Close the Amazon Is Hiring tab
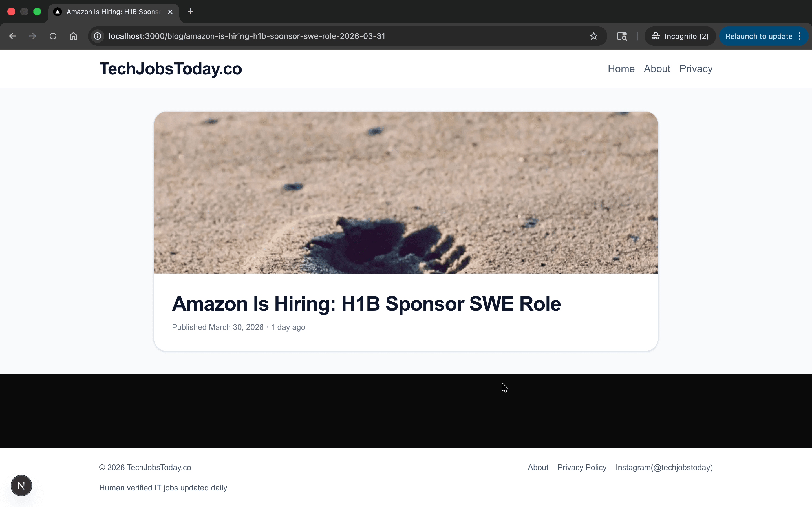The image size is (812, 507). coord(171,12)
